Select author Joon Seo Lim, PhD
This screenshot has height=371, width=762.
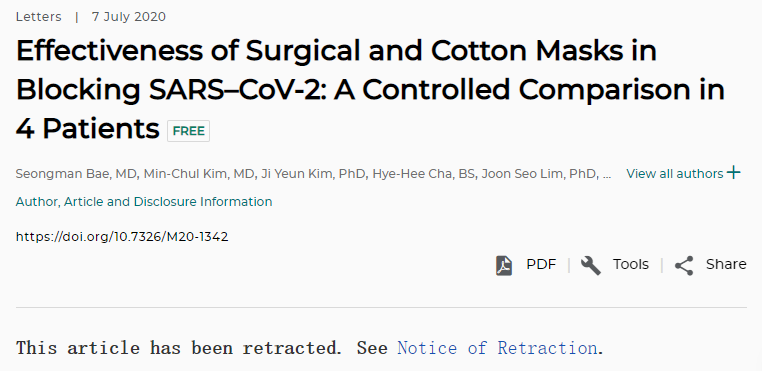pyautogui.click(x=538, y=174)
